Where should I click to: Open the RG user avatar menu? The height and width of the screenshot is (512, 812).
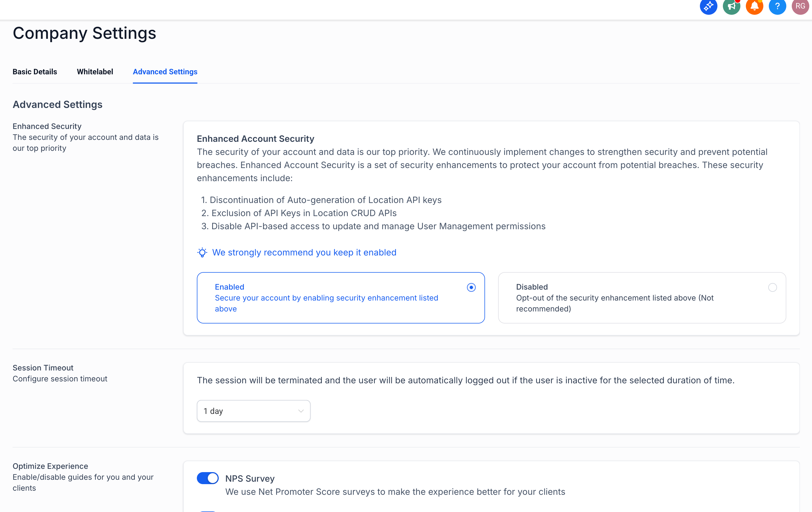click(800, 6)
